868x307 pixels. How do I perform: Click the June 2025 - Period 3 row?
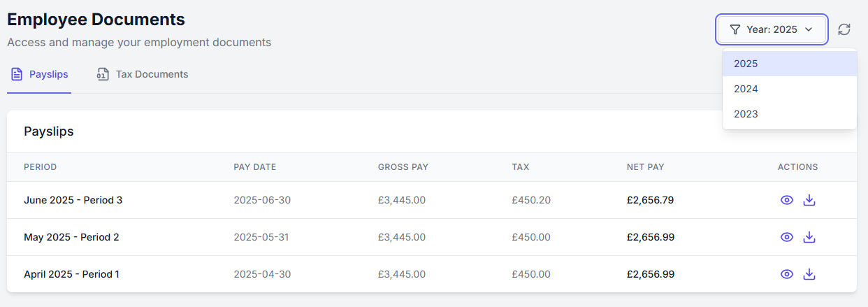coord(73,200)
